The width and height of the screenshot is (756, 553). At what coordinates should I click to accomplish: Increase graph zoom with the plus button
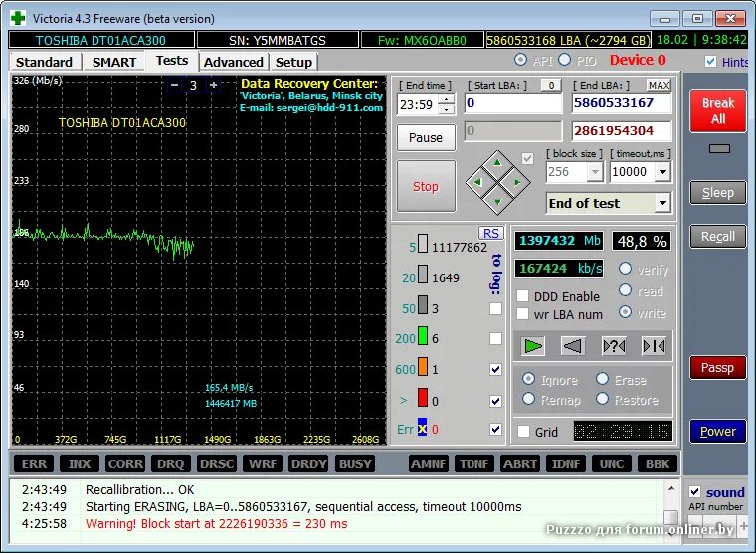coord(213,85)
